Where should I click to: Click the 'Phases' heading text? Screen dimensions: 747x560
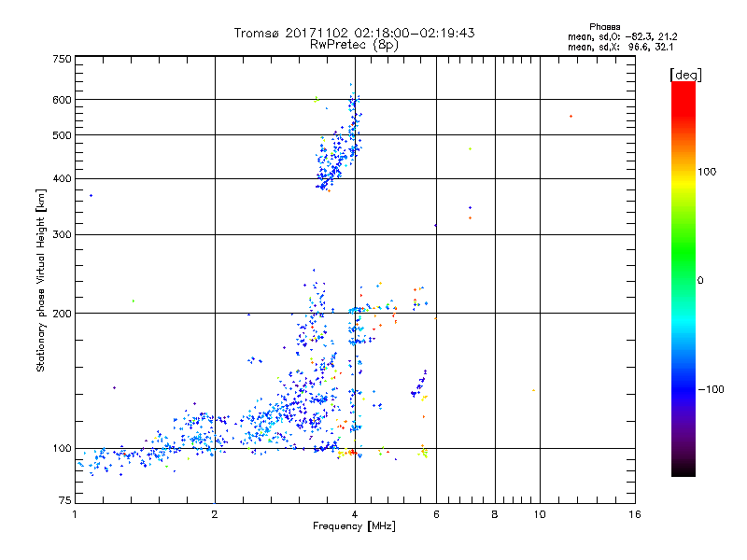point(604,27)
